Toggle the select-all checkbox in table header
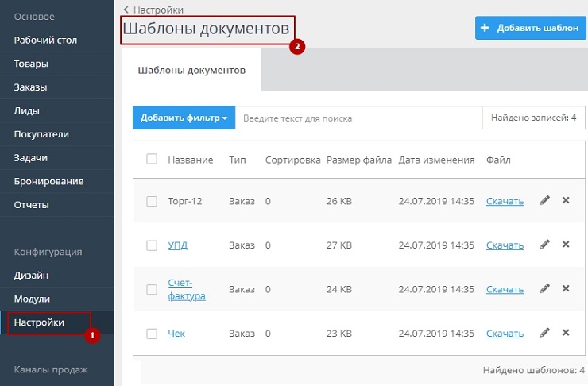The image size is (588, 386). pyautogui.click(x=152, y=160)
